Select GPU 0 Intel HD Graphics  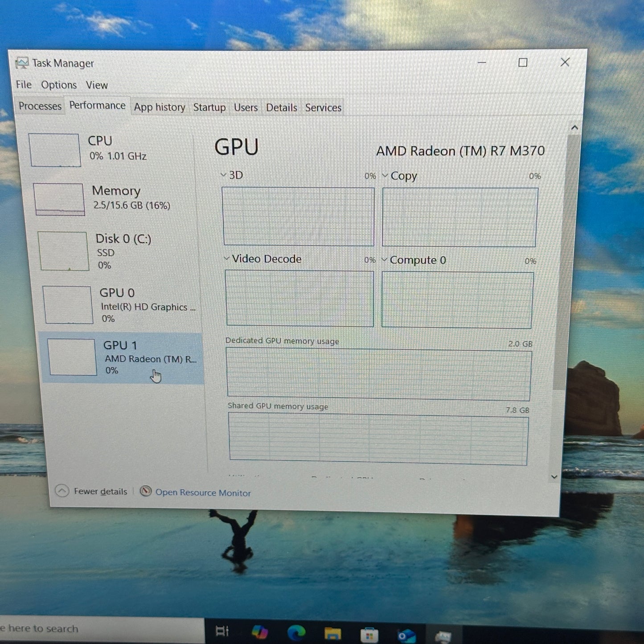pyautogui.click(x=120, y=305)
